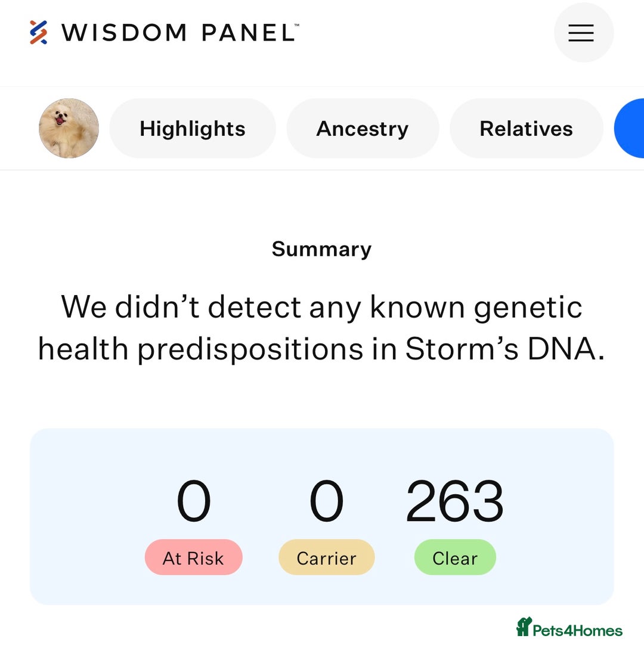This screenshot has width=644, height=648.
Task: Click the At Risk count zero
Action: click(x=193, y=501)
